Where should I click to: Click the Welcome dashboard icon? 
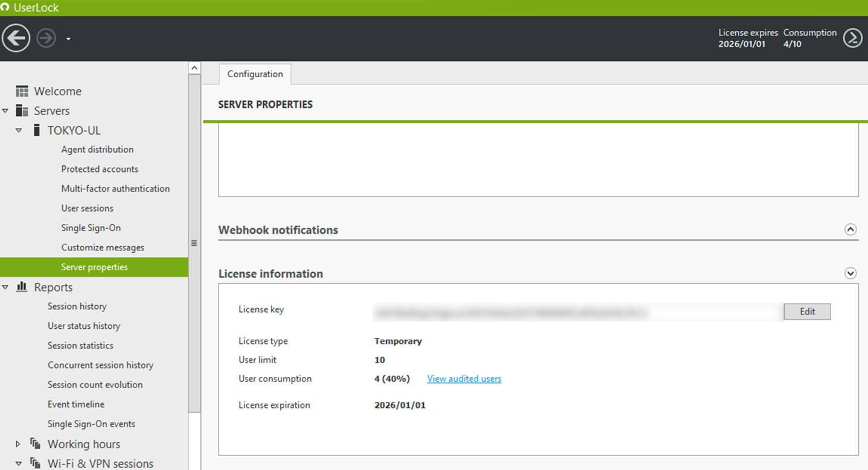(x=22, y=91)
